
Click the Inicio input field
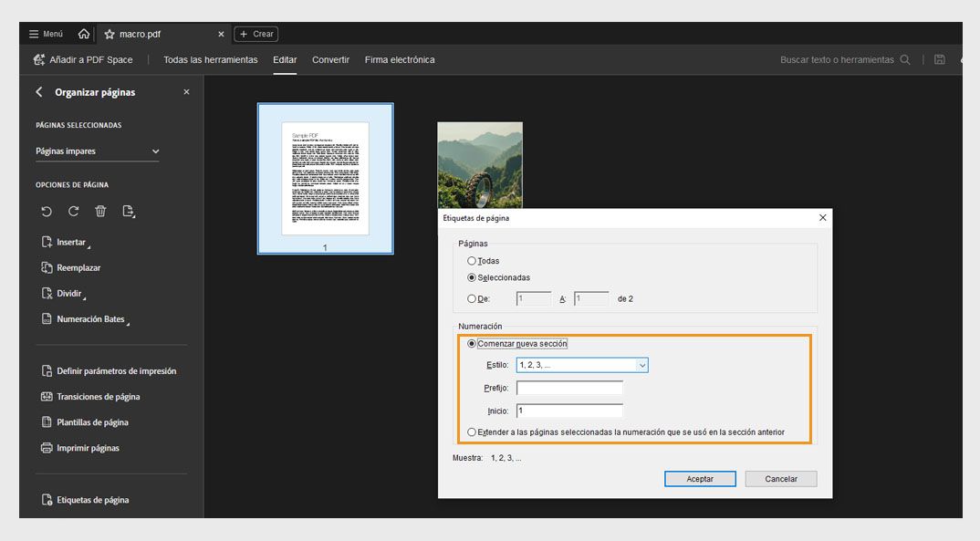(x=569, y=411)
